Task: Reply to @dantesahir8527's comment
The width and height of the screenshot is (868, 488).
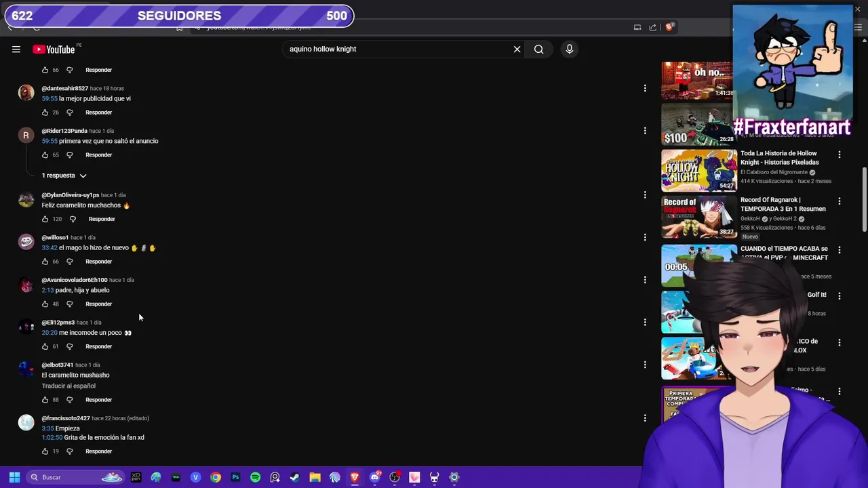Action: point(99,113)
